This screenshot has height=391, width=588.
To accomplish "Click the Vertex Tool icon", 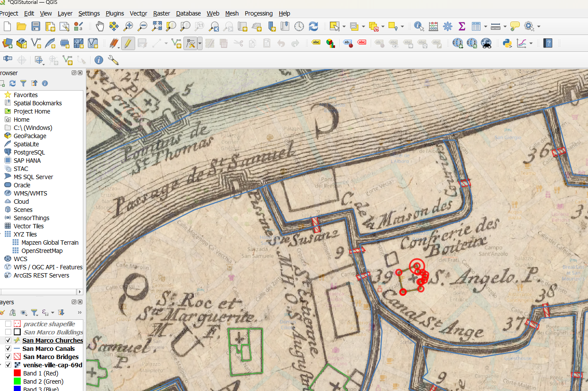I will 191,43.
